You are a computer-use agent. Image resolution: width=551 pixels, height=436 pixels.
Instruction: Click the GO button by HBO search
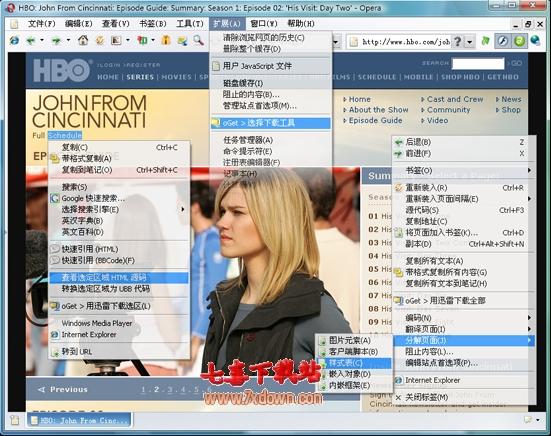click(x=517, y=63)
